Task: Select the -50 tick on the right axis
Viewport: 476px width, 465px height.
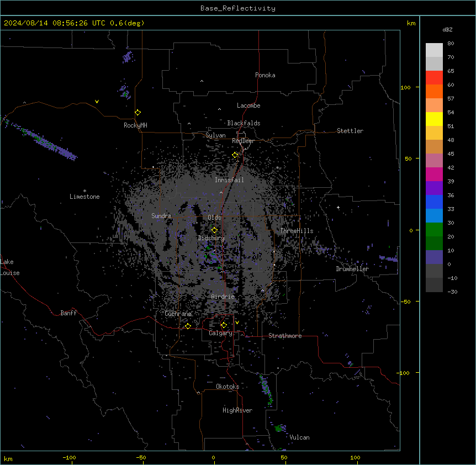Action: (406, 302)
